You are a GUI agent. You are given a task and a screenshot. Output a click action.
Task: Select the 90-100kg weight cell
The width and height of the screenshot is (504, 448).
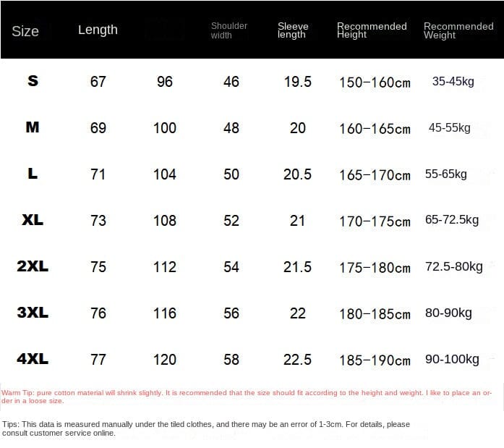pos(453,359)
